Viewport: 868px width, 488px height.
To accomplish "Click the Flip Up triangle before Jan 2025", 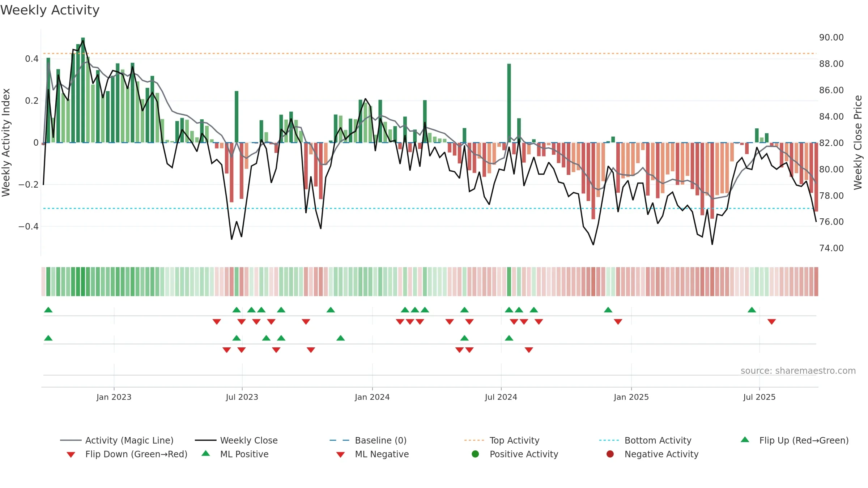I will click(608, 310).
